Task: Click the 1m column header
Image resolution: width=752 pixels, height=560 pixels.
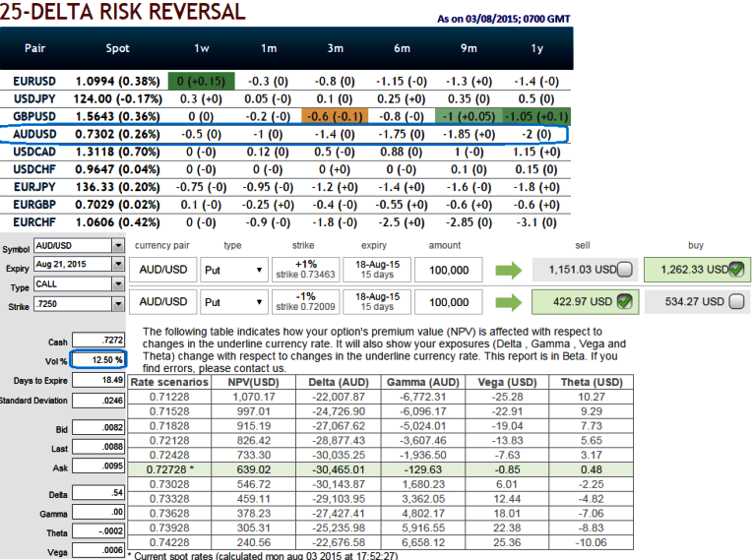Action: click(x=269, y=48)
